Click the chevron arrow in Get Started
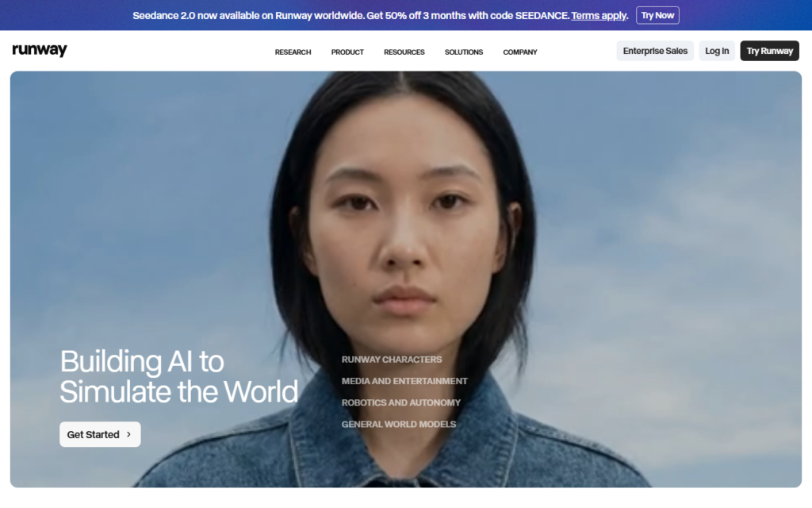The image size is (812, 508). 129,434
